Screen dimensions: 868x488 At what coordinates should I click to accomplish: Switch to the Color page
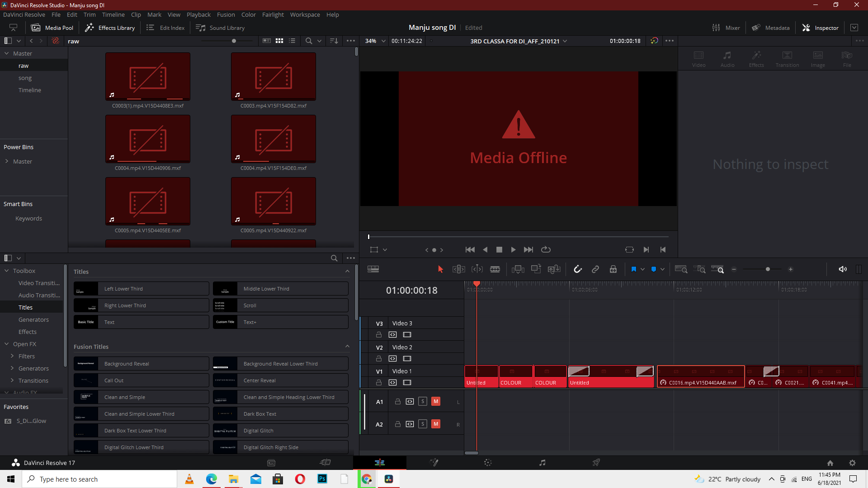(488, 462)
